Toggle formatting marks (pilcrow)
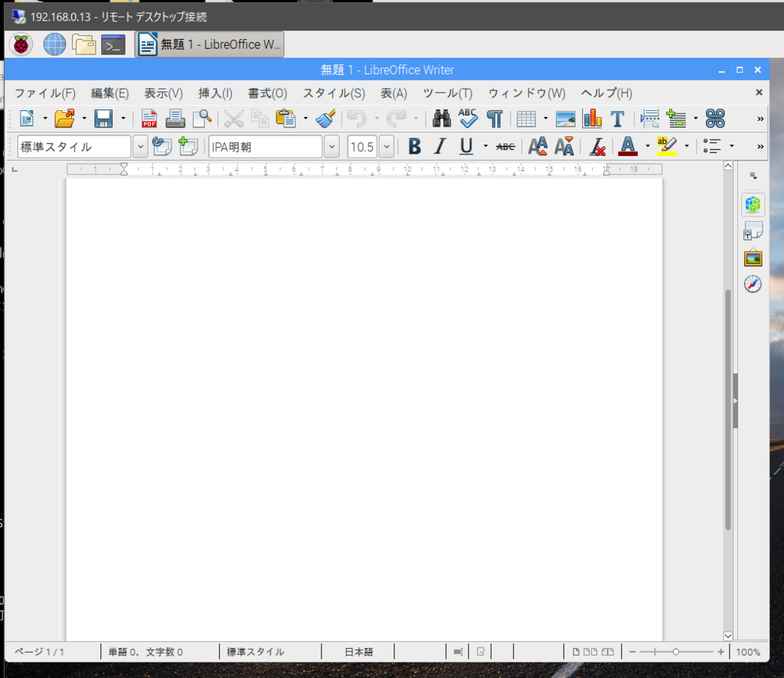Viewport: 784px width, 678px height. [495, 119]
